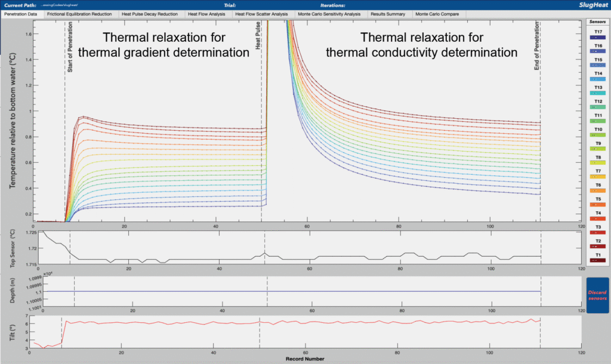611x364 pixels.
Task: Select the cyan T13 sensor swatch
Action: coord(597,92)
